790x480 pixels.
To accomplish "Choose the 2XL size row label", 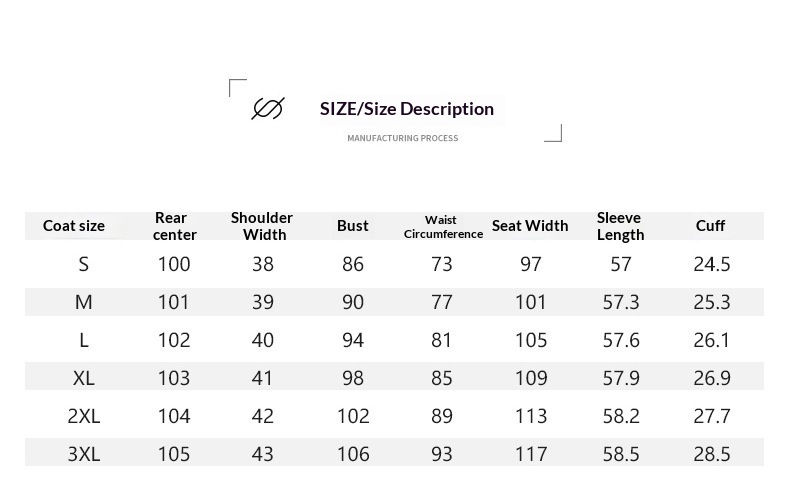I will point(84,417).
